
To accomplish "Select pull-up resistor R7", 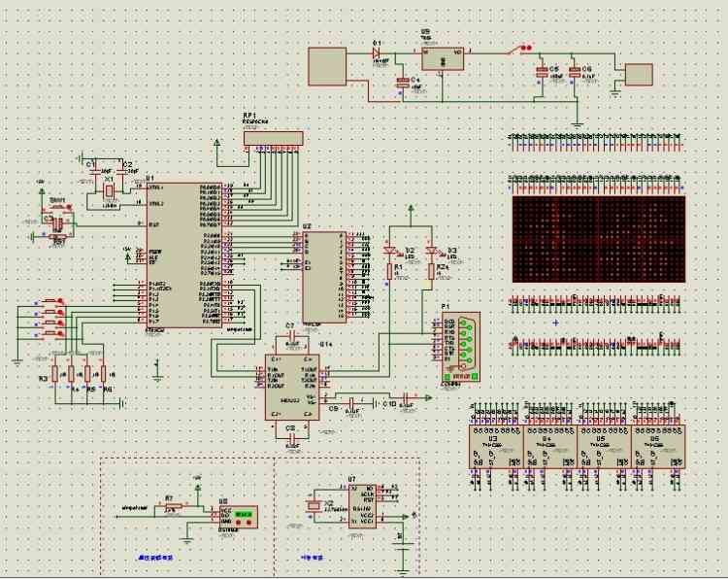I will tap(172, 507).
